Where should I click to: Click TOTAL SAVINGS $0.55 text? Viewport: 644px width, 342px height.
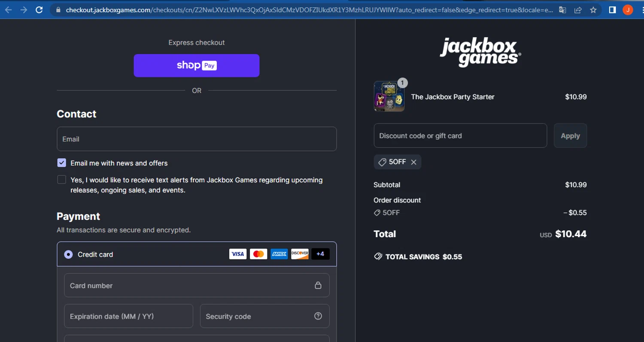[x=424, y=257]
